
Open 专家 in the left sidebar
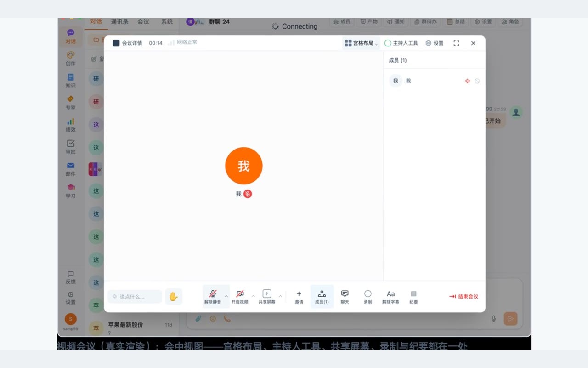pyautogui.click(x=71, y=103)
